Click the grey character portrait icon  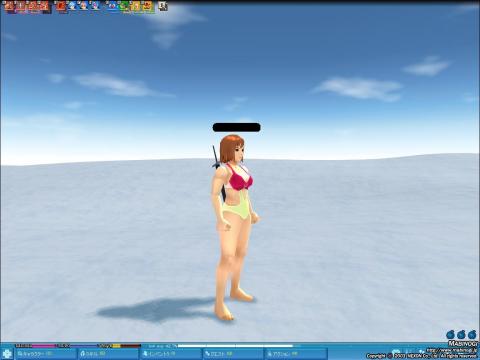click(163, 6)
